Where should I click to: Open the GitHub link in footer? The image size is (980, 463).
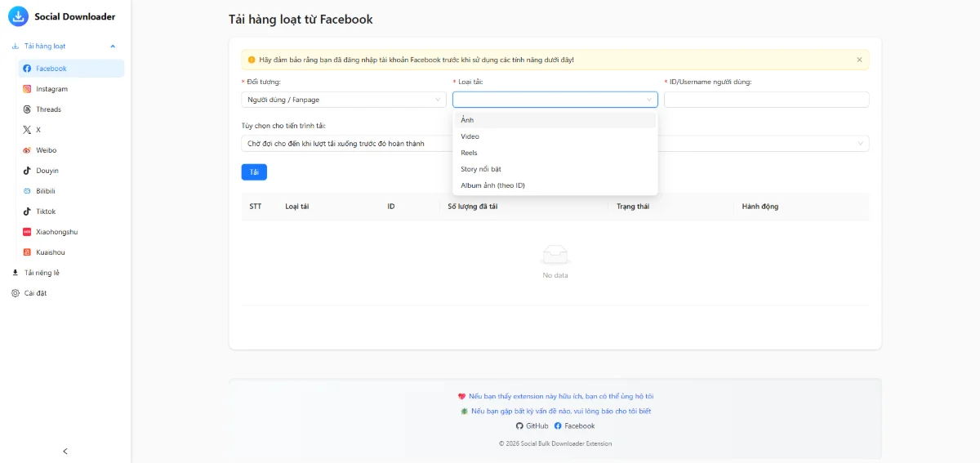tap(532, 426)
